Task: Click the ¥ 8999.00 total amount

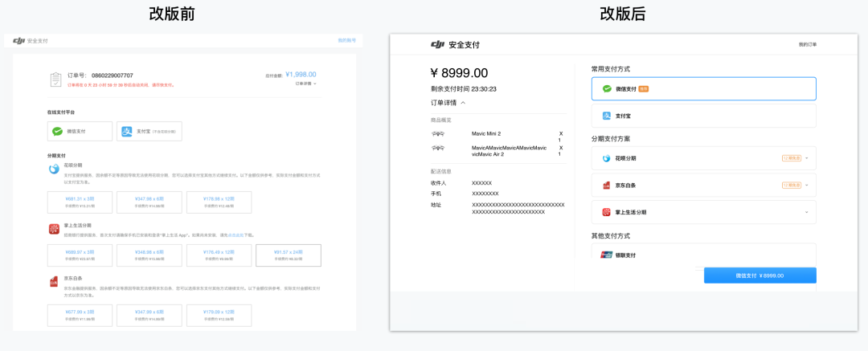Action: 459,73
